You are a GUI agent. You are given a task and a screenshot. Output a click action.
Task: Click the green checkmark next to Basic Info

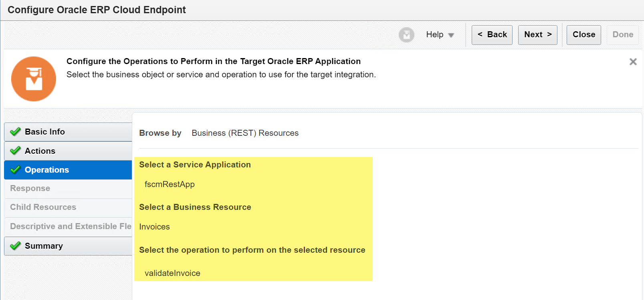(15, 132)
